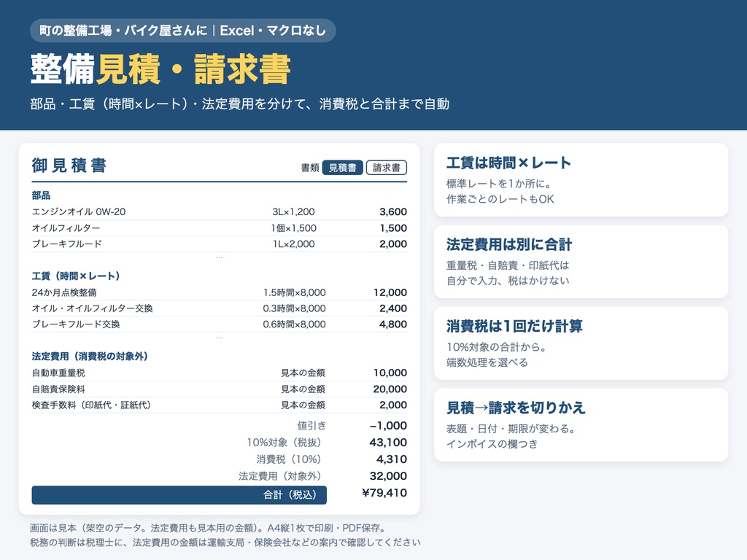Click the 標準レートを1か所に description text
This screenshot has width=747, height=560.
pyautogui.click(x=499, y=184)
